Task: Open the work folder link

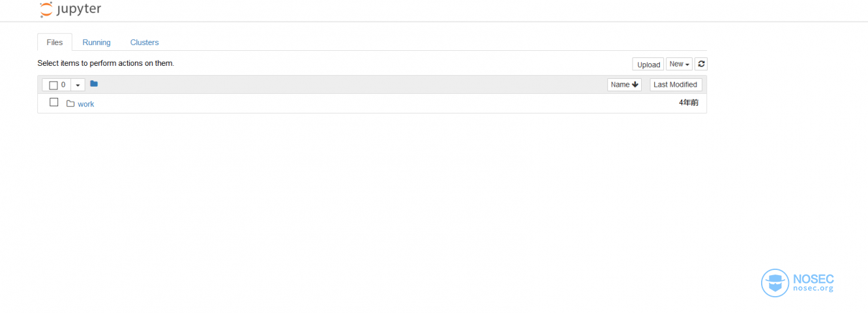Action: click(x=86, y=104)
